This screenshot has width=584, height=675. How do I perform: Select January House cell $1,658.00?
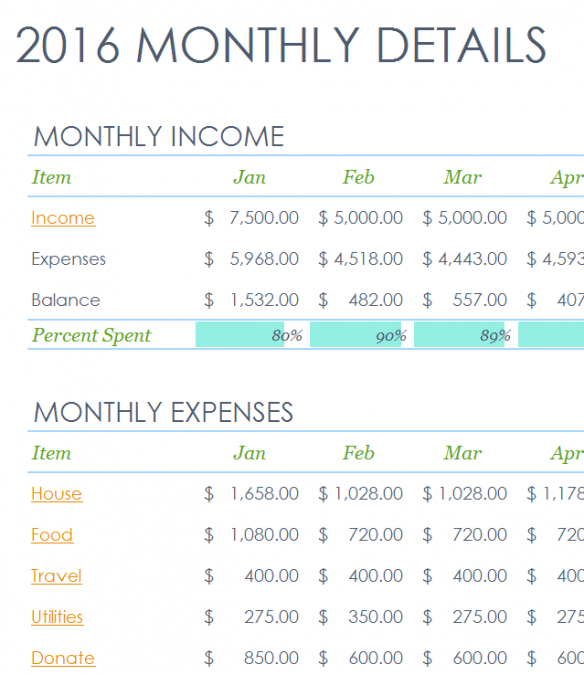[x=251, y=493]
